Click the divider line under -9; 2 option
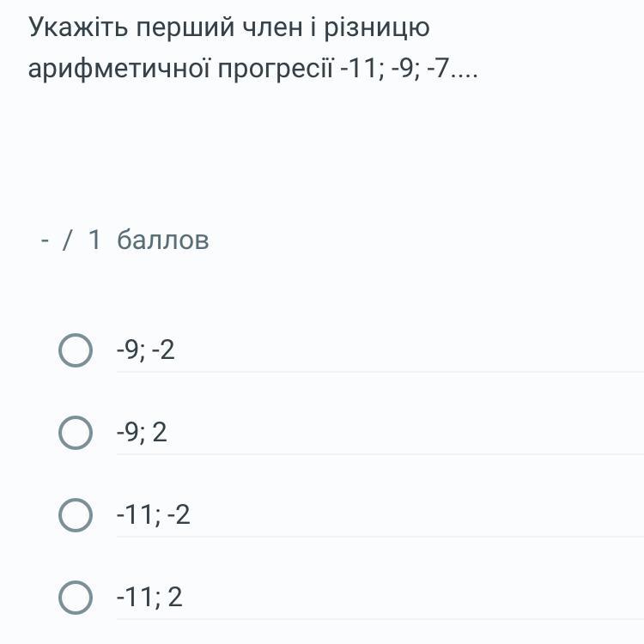 point(380,454)
